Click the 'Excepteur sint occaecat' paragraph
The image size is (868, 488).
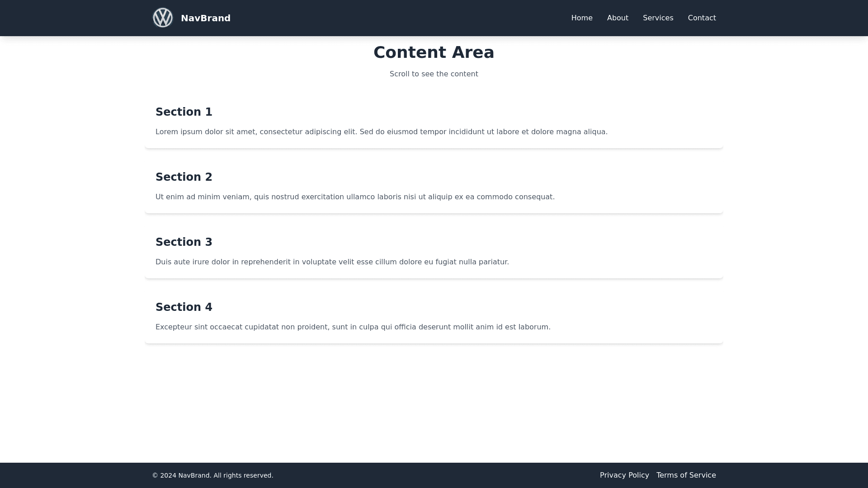[x=353, y=327]
